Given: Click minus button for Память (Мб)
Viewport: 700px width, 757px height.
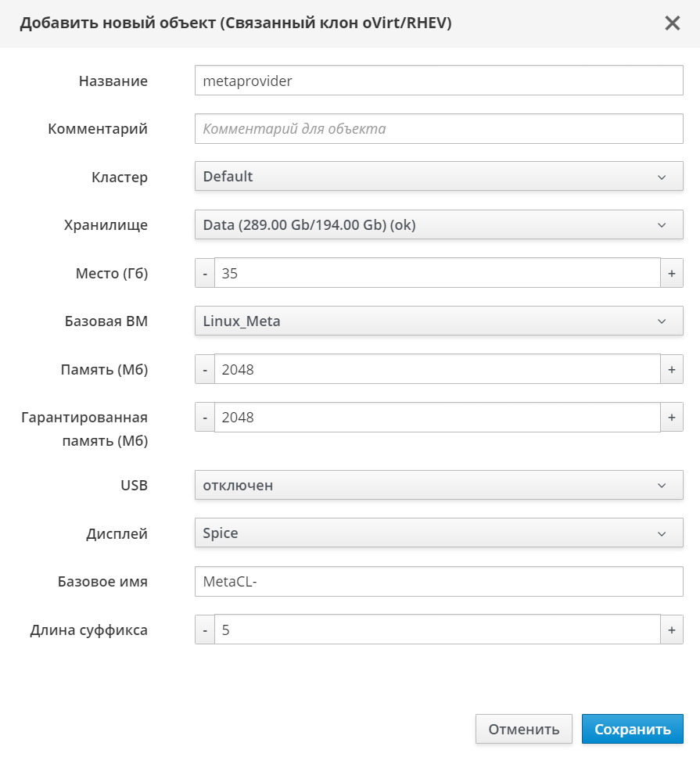Looking at the screenshot, I should 205,369.
